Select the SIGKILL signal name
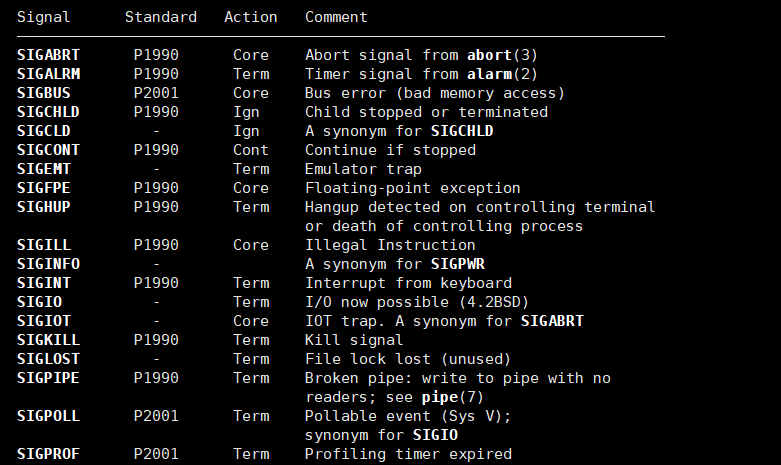This screenshot has height=465, width=781. [49, 340]
